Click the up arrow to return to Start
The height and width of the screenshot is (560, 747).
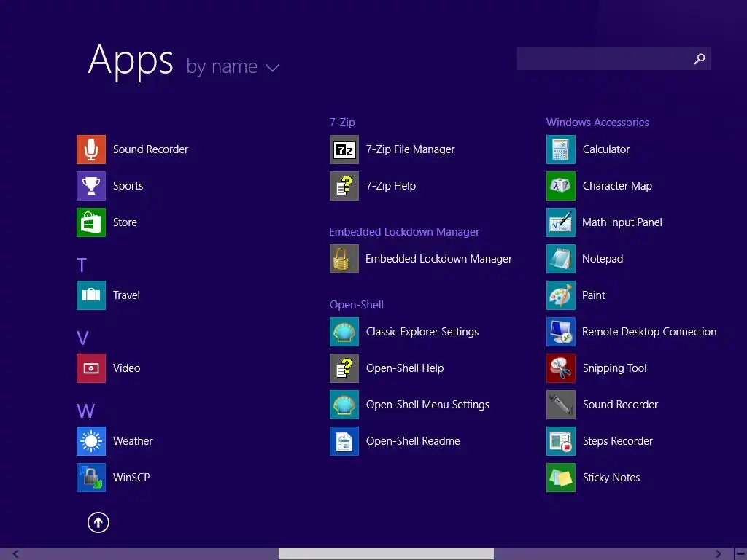click(x=98, y=522)
